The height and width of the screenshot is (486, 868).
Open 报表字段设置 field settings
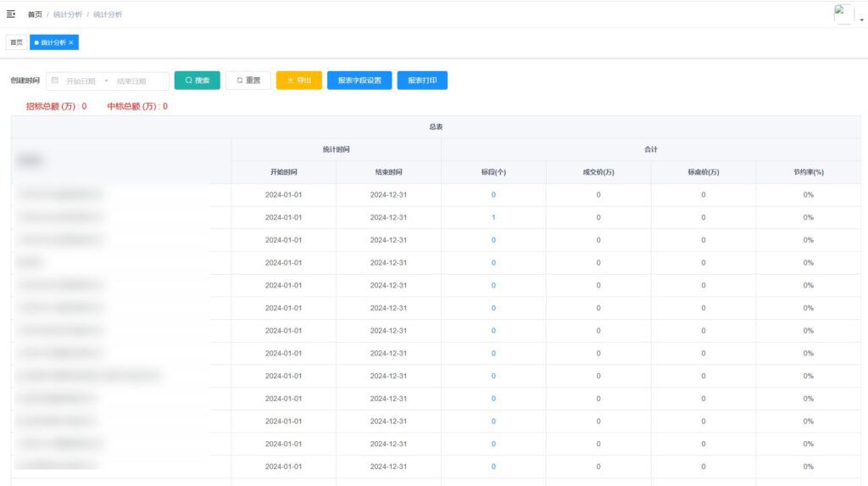[x=359, y=81]
